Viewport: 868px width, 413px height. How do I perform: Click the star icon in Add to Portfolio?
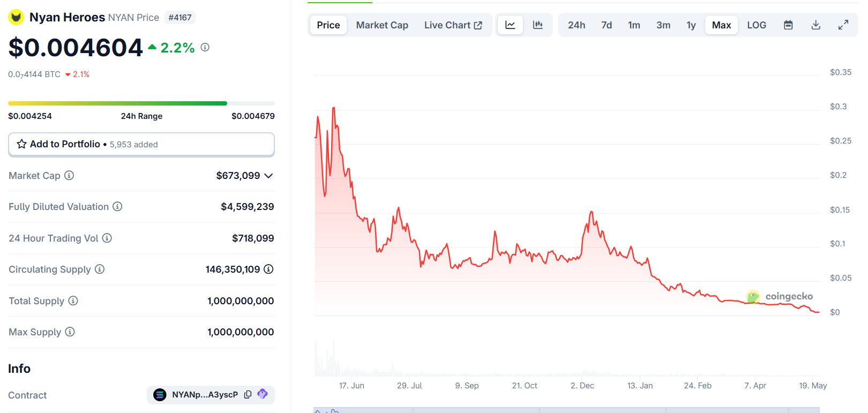click(22, 144)
